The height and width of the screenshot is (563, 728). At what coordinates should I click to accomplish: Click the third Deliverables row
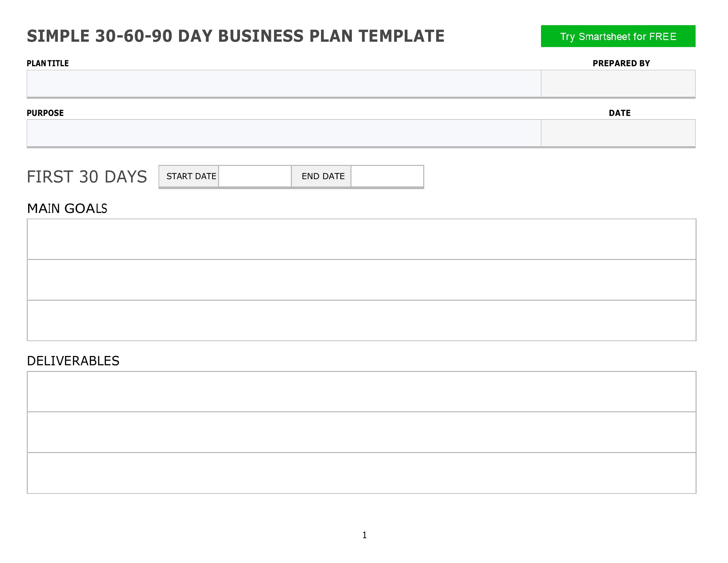[361, 473]
